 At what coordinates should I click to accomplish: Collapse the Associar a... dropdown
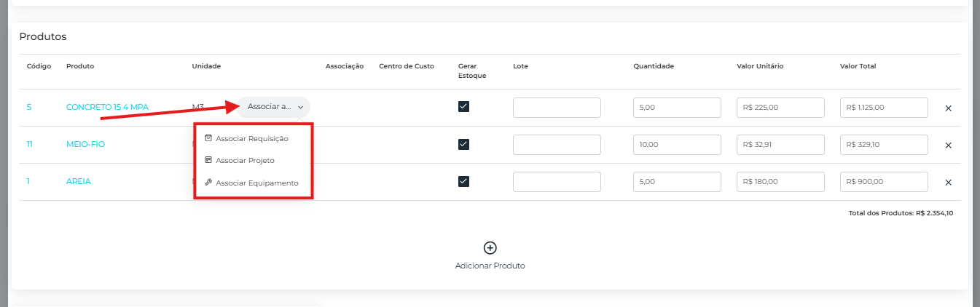[273, 107]
